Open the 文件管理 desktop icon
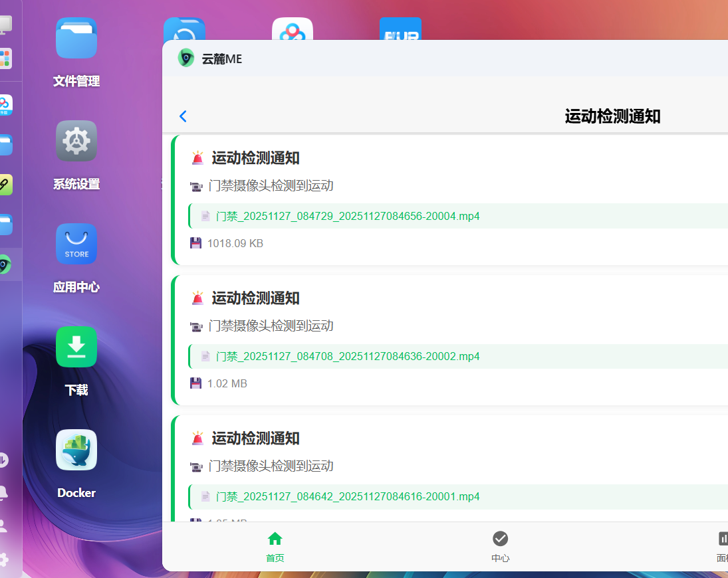Screen dimensions: 728x578 [76, 38]
